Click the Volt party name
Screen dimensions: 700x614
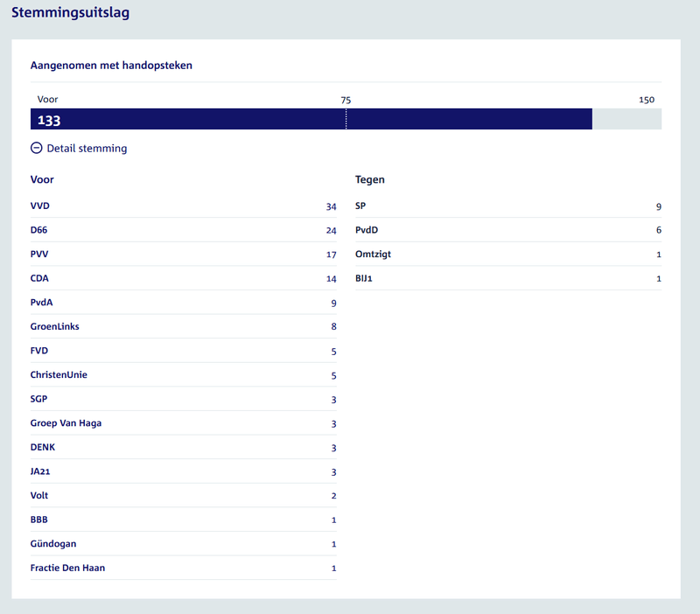tap(40, 496)
